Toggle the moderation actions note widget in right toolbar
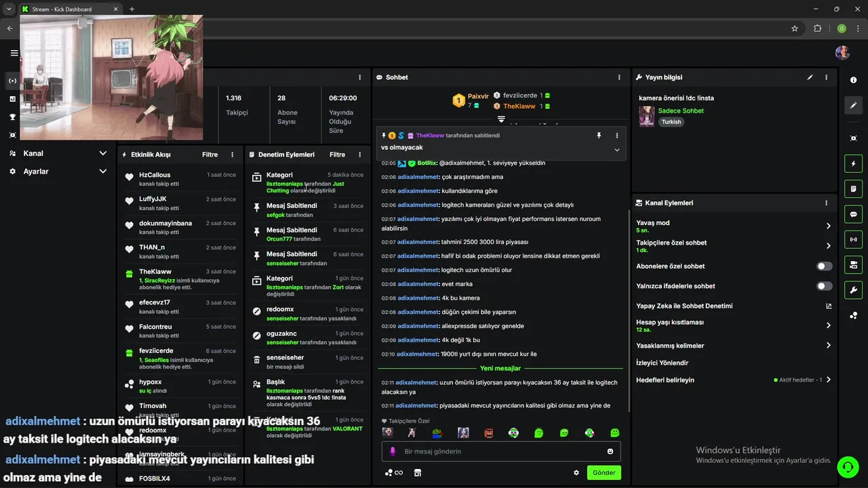The width and height of the screenshot is (868, 488). (853, 188)
